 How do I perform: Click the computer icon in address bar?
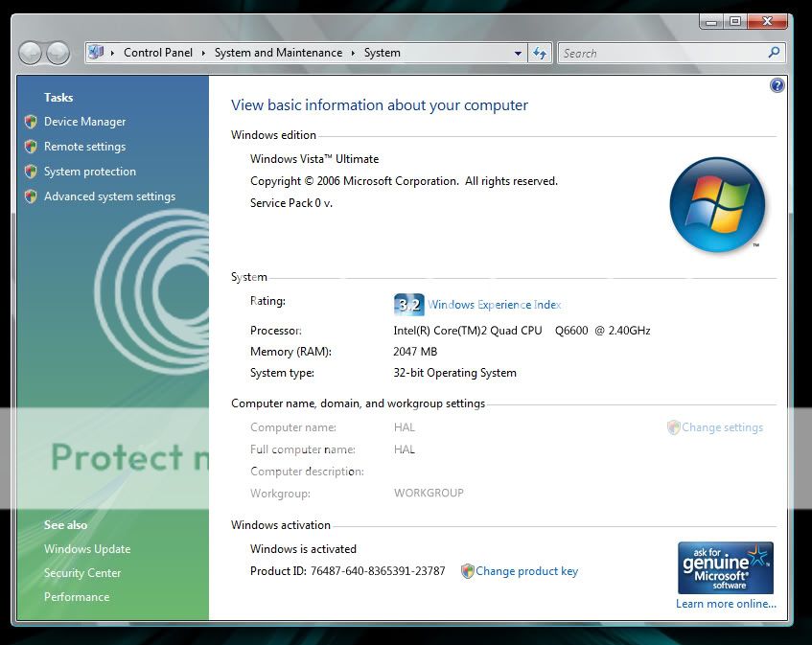[96, 53]
